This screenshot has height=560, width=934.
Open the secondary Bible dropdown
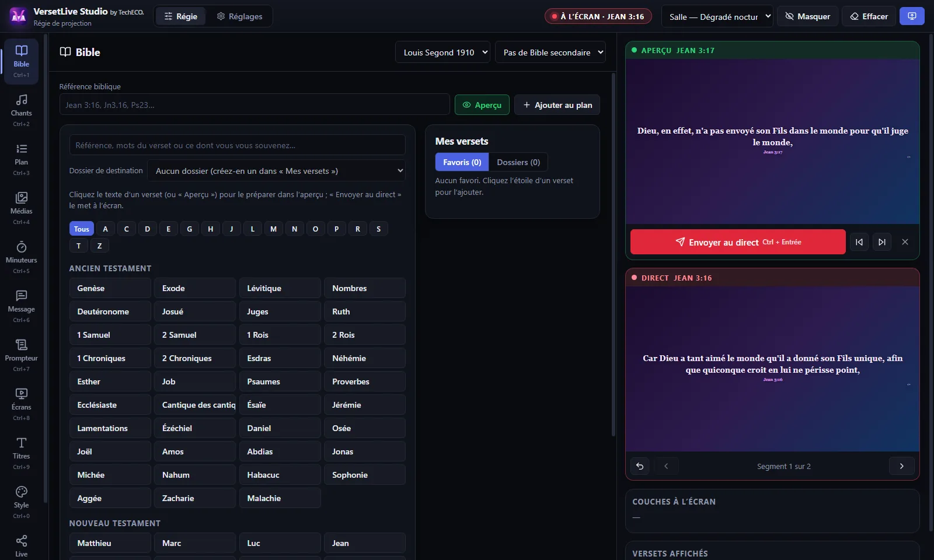(550, 52)
